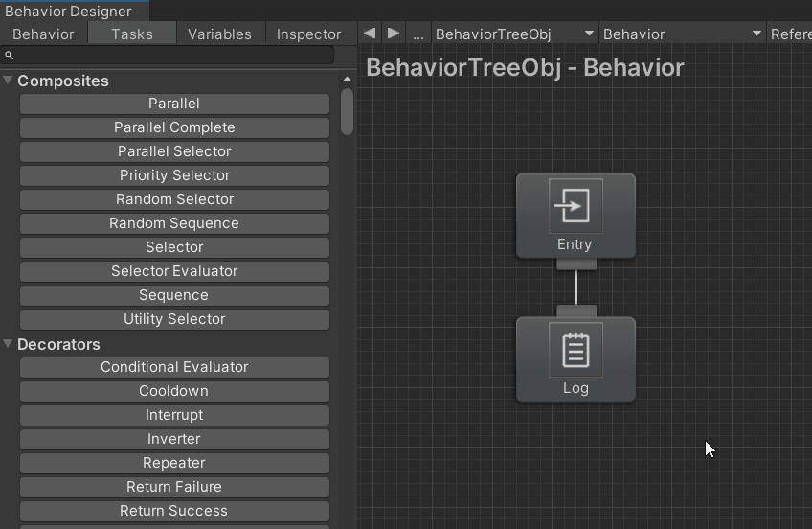Add a Parallel task

[174, 103]
